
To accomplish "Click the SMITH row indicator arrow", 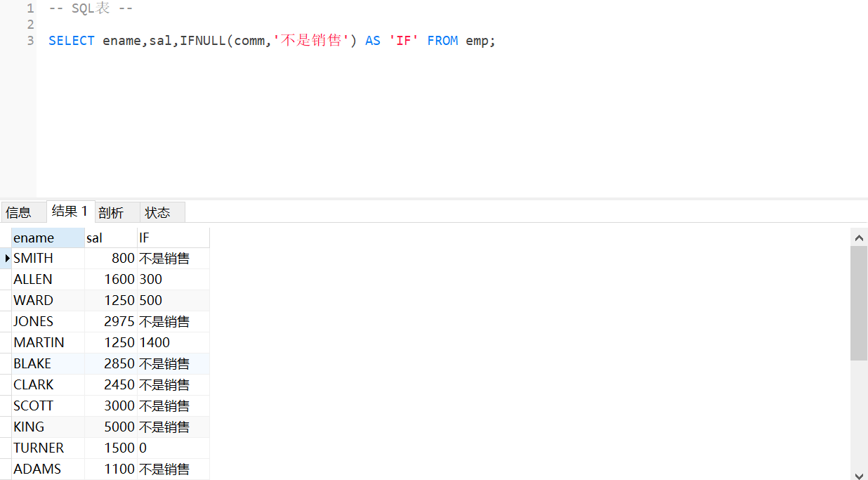I will click(6, 259).
